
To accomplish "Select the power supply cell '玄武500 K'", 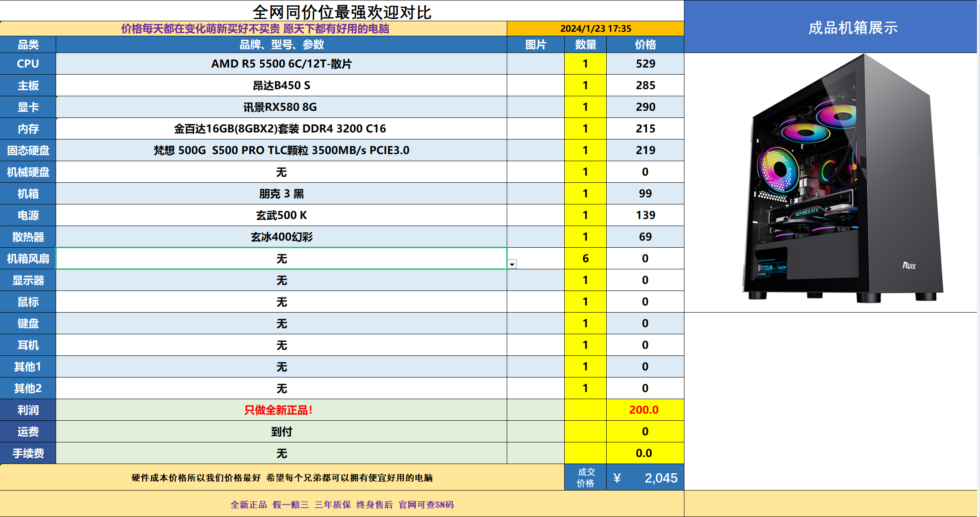I will click(x=281, y=215).
